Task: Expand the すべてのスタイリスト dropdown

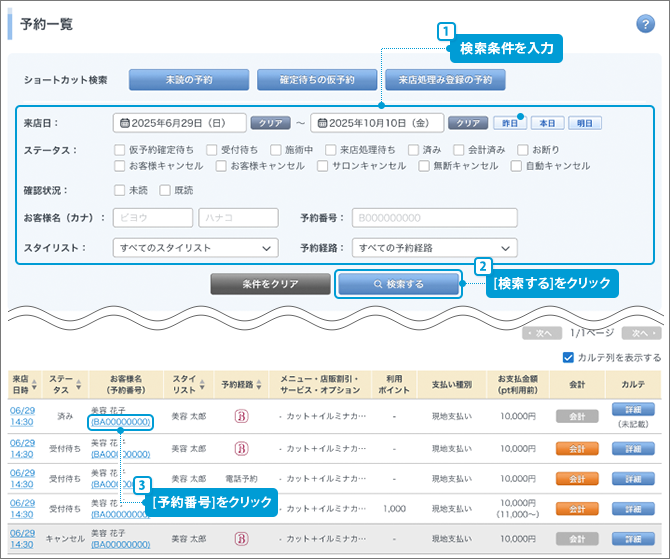Action: [x=196, y=247]
